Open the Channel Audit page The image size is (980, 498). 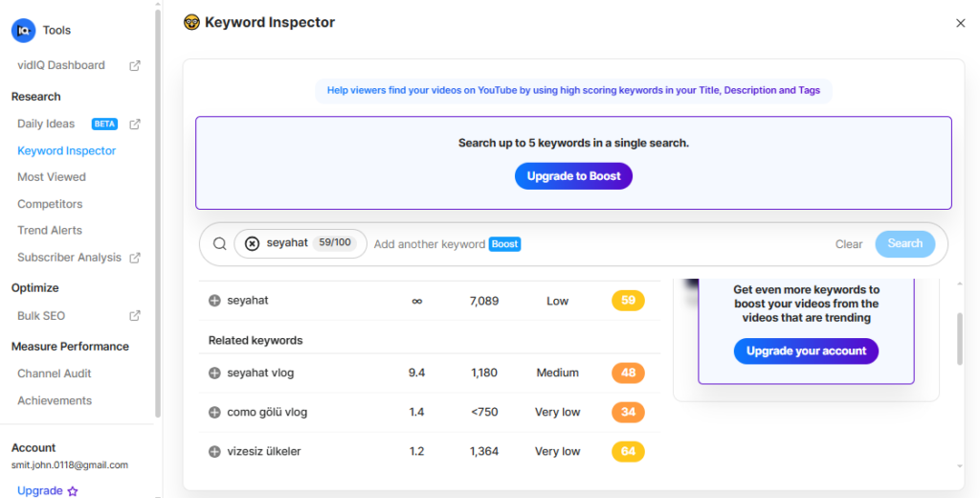(x=55, y=373)
